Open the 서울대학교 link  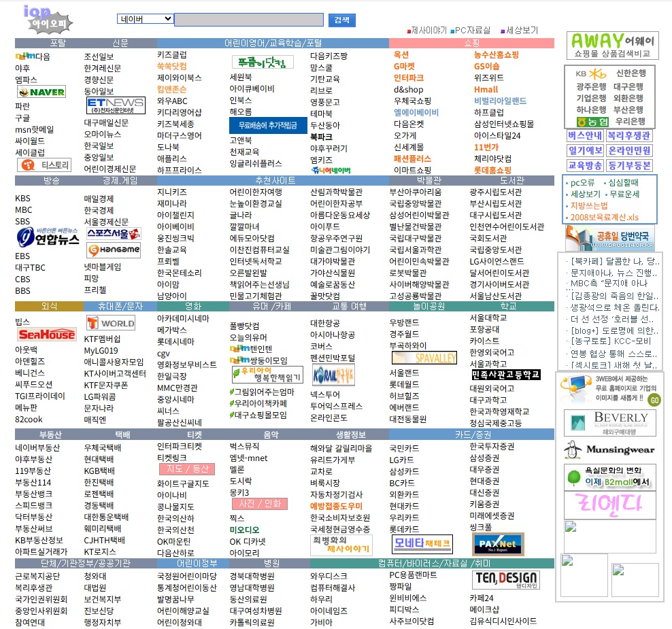[x=488, y=318]
